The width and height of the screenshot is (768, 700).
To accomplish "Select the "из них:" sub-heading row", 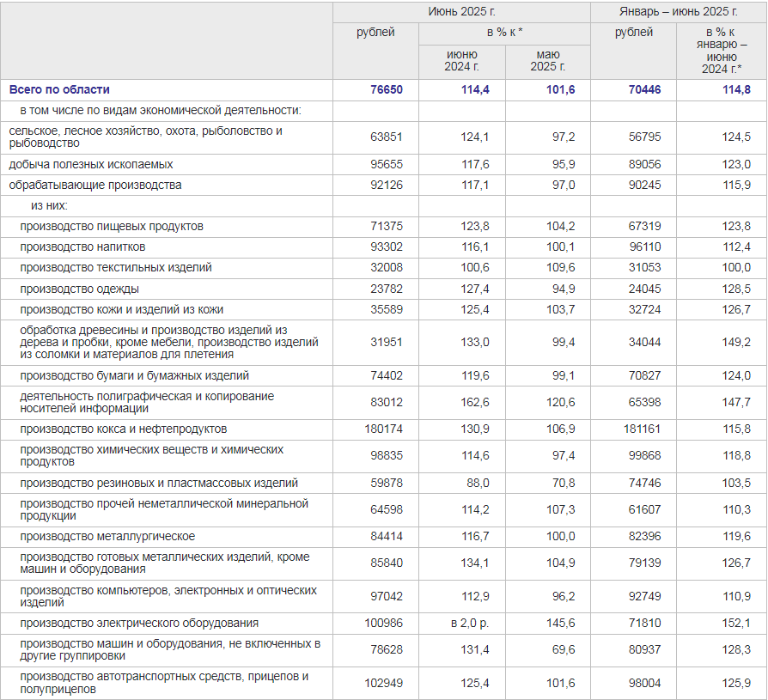I will click(49, 205).
